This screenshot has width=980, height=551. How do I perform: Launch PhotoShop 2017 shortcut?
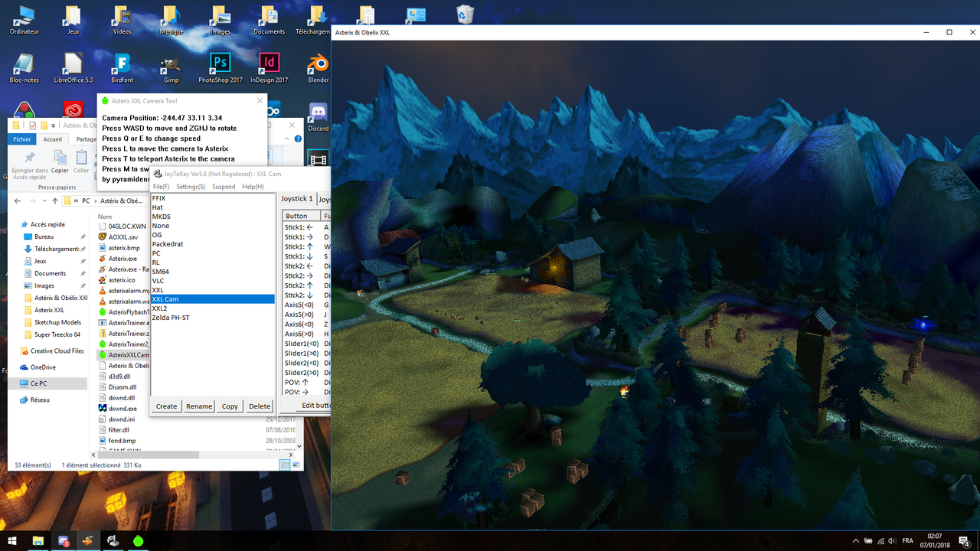[220, 68]
